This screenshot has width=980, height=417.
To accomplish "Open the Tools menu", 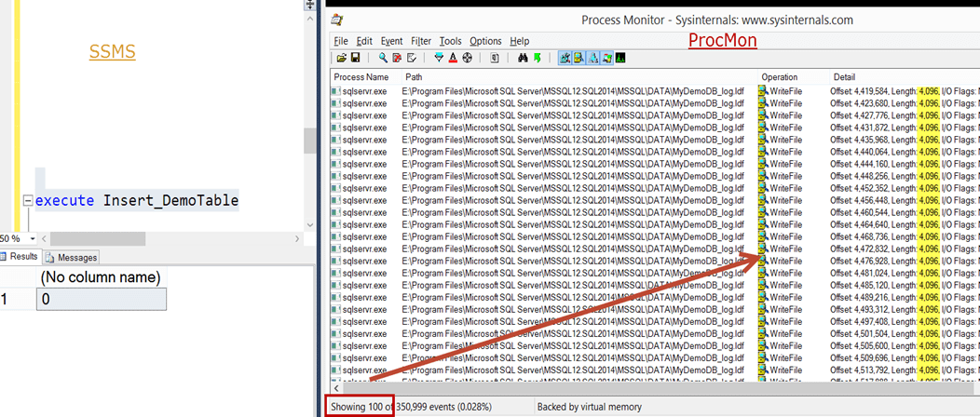I will (x=450, y=41).
